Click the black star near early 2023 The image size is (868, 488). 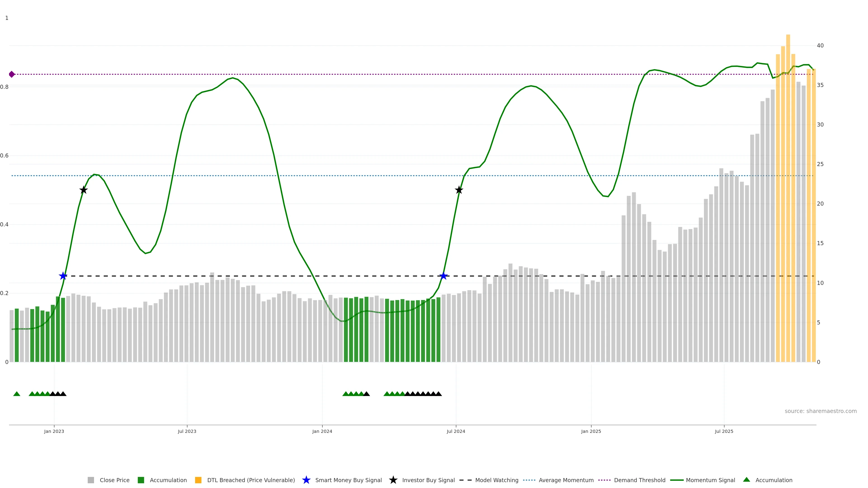[84, 190]
